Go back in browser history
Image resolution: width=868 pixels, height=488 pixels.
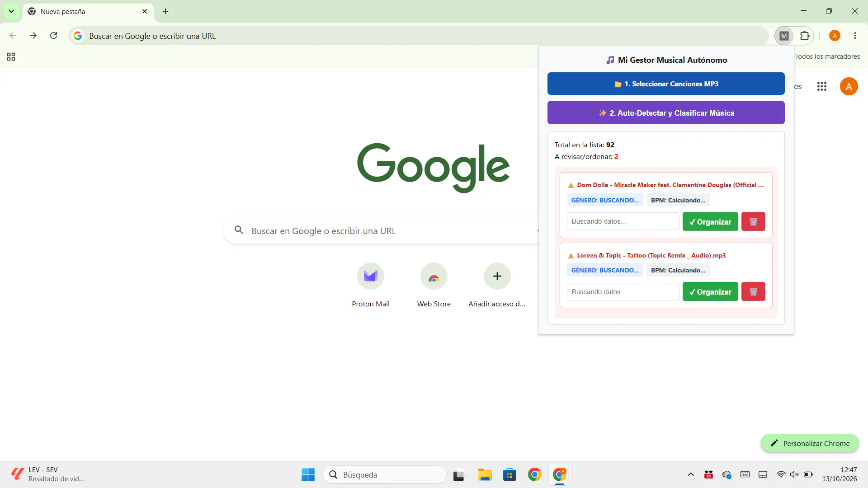pyautogui.click(x=13, y=36)
